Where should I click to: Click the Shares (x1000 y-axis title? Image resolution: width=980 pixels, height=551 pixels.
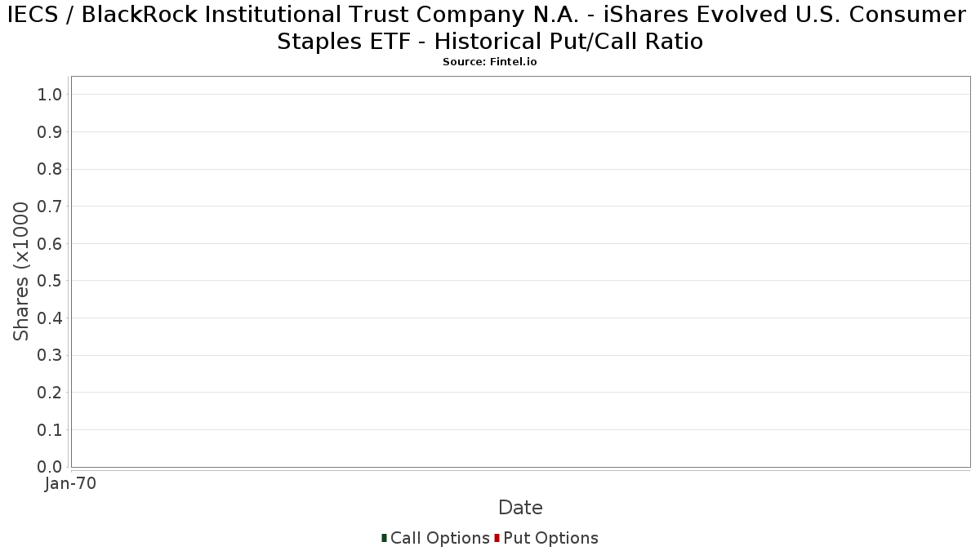click(x=22, y=272)
